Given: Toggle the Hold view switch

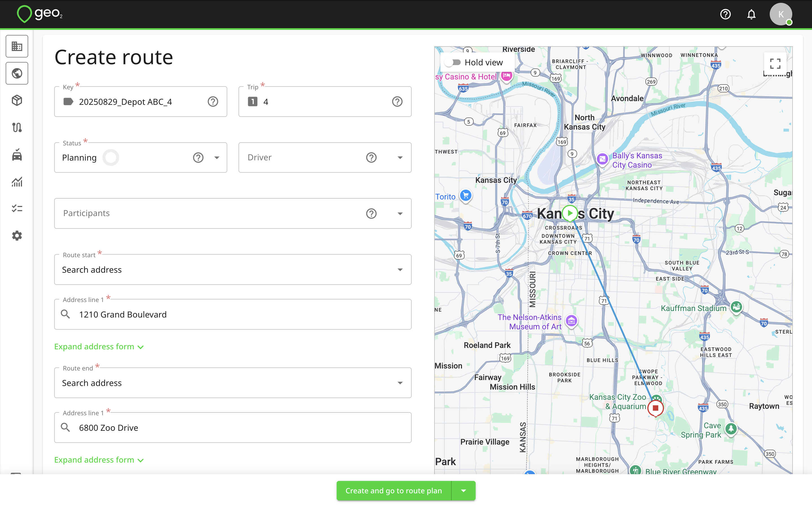Looking at the screenshot, I should point(453,63).
